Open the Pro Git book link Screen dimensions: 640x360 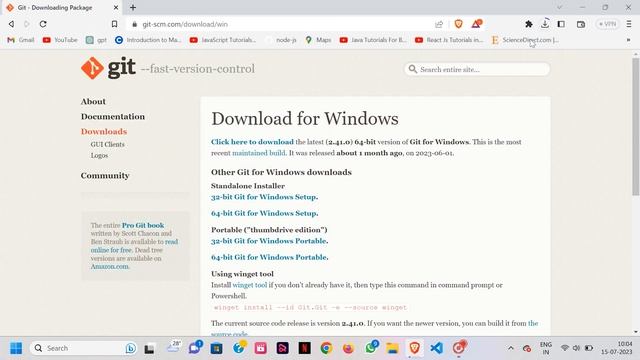143,225
